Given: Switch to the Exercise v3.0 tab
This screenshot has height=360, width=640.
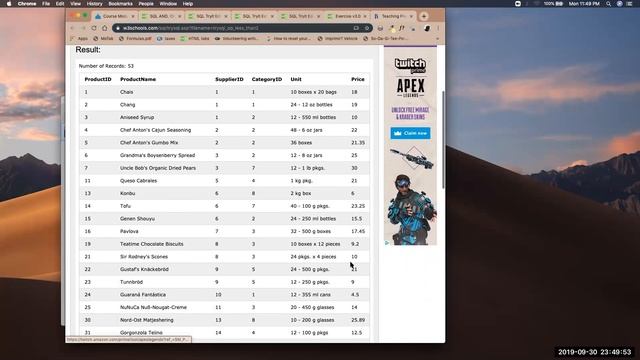Looking at the screenshot, I should 347,16.
